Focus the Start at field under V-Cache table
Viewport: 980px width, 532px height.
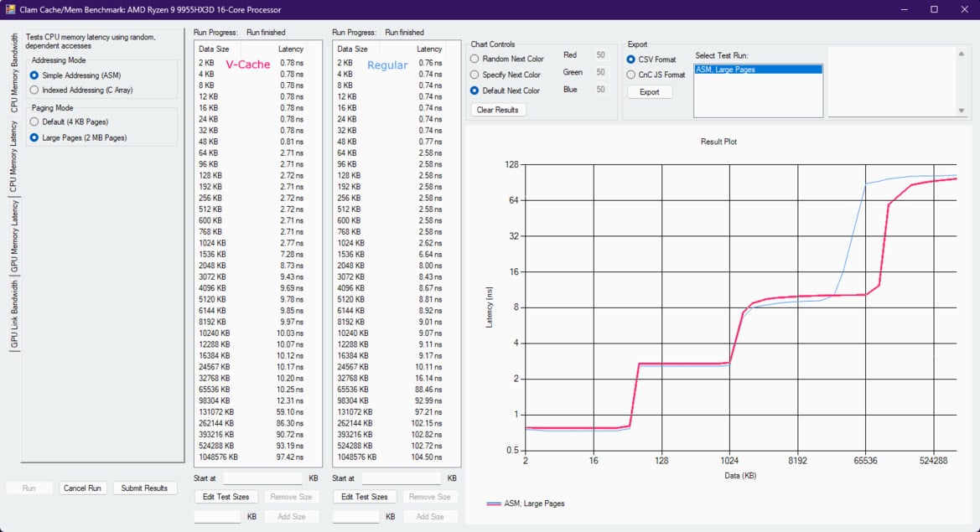tap(262, 478)
